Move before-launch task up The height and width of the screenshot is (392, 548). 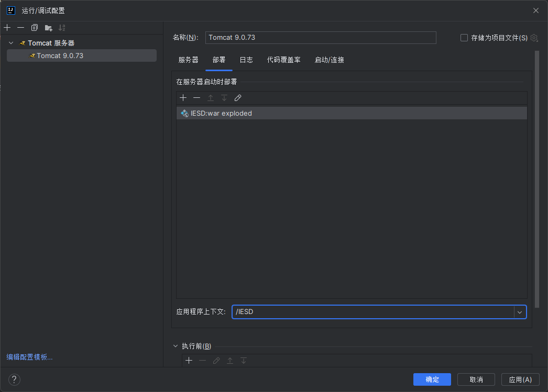pyautogui.click(x=230, y=360)
